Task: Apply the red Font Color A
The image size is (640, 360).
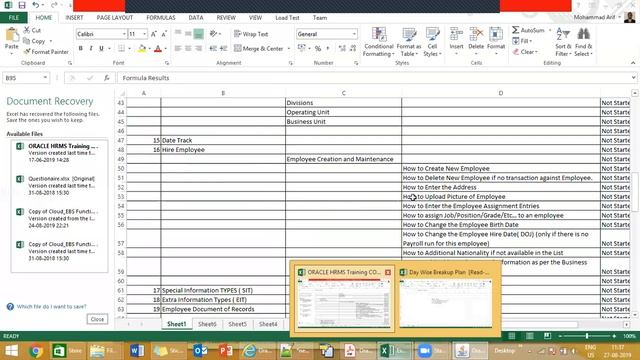Action: click(158, 49)
